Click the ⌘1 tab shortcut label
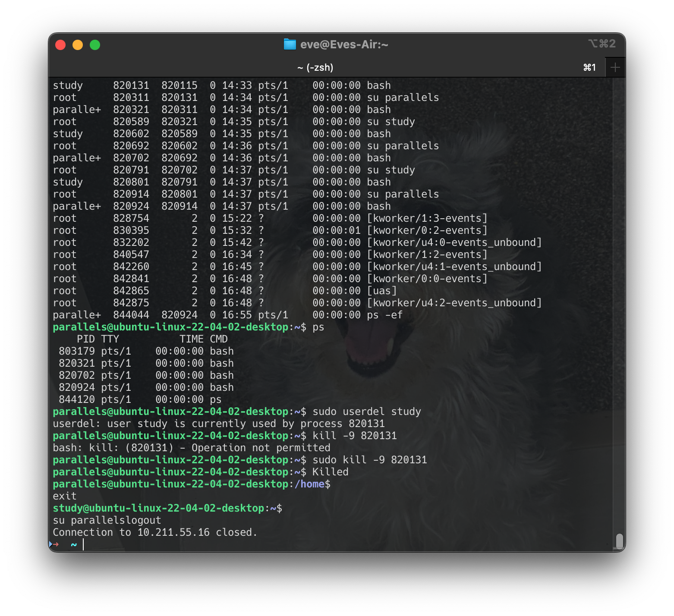Viewport: 674px width, 616px height. [x=589, y=67]
